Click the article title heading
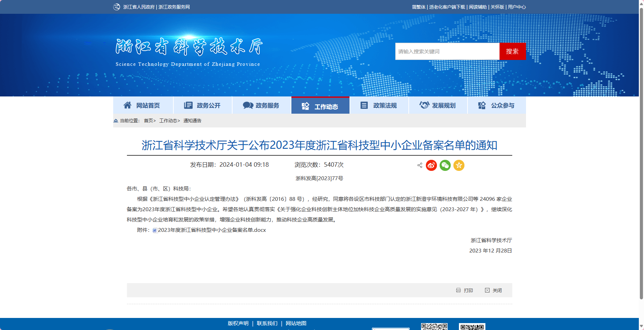The image size is (644, 330). point(320,145)
